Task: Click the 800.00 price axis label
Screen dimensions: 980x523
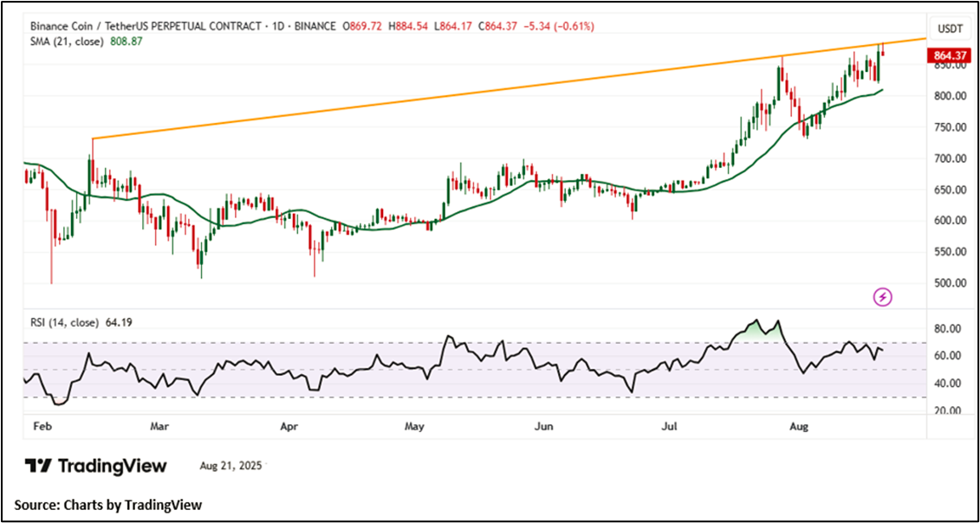Action: coord(949,96)
